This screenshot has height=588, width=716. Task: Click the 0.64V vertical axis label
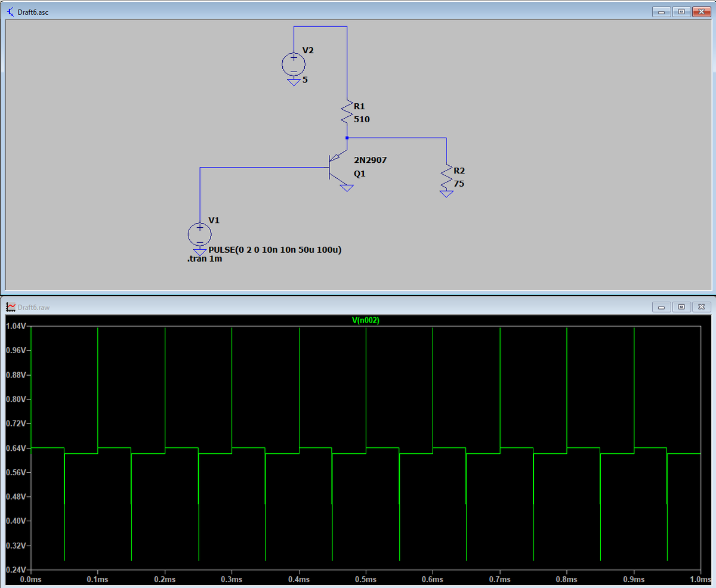(x=16, y=448)
